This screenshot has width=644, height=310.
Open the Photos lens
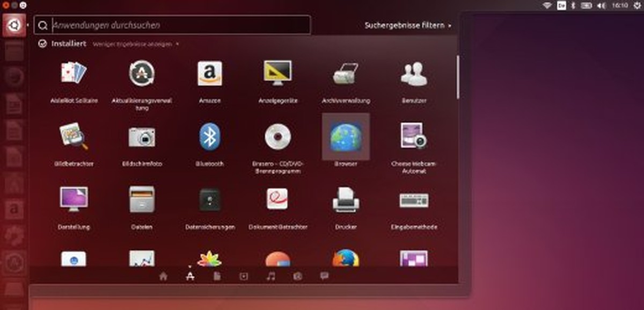[297, 276]
